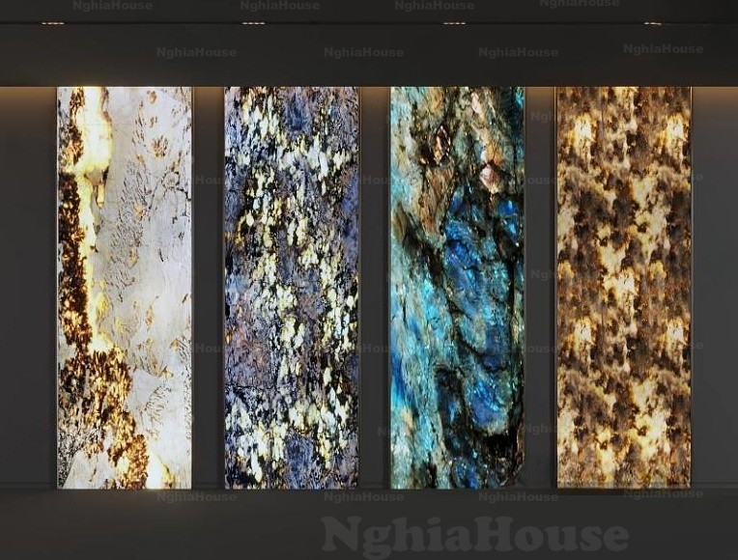Click the small NghiaHouse watermark below the amber panel
The image size is (738, 560).
pyautogui.click(x=663, y=494)
